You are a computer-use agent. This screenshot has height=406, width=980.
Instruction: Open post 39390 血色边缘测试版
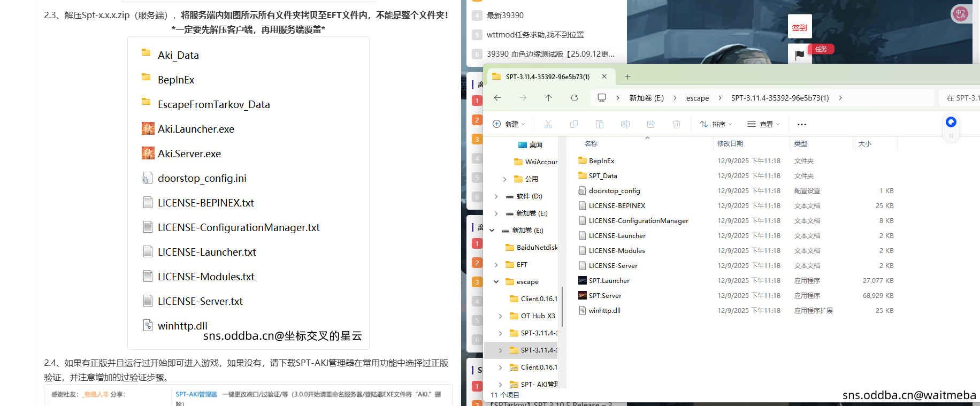(x=550, y=54)
